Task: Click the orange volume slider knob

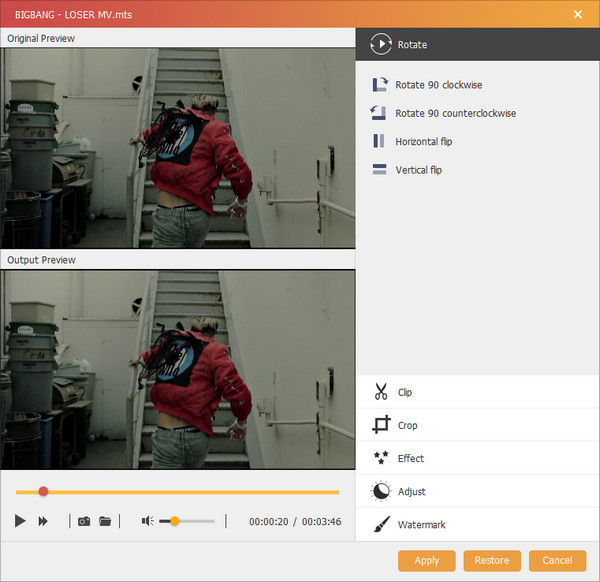Action: click(174, 521)
